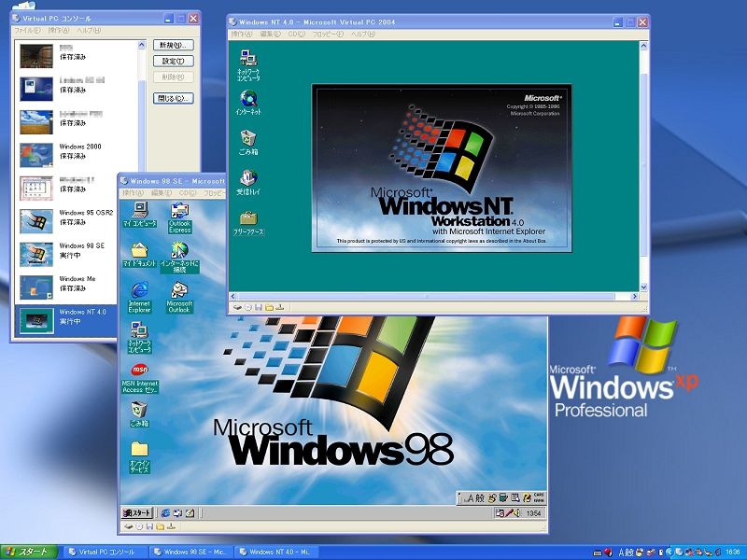Open MSN Internet Access setup icon
The image size is (747, 560).
(x=139, y=378)
